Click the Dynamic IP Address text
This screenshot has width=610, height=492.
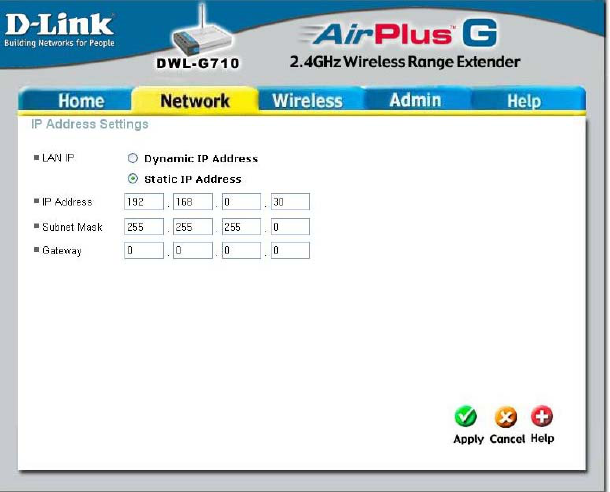[x=201, y=158]
